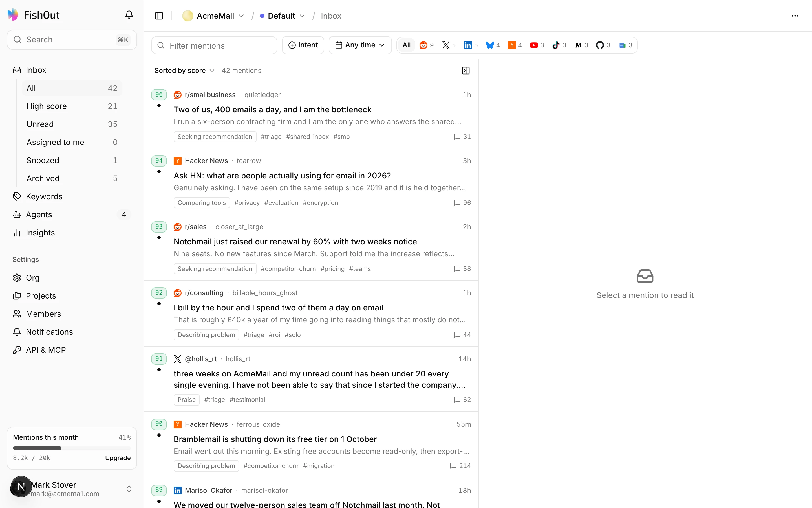Open the notifications bell in sidebar header
Image resolution: width=812 pixels, height=508 pixels.
pos(129,15)
